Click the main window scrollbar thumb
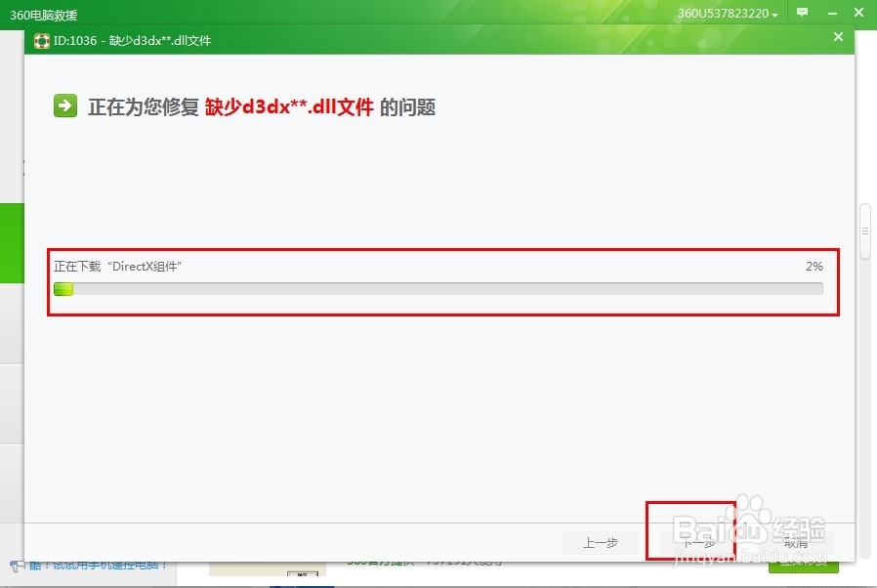The width and height of the screenshot is (877, 588). pyautogui.click(x=864, y=231)
